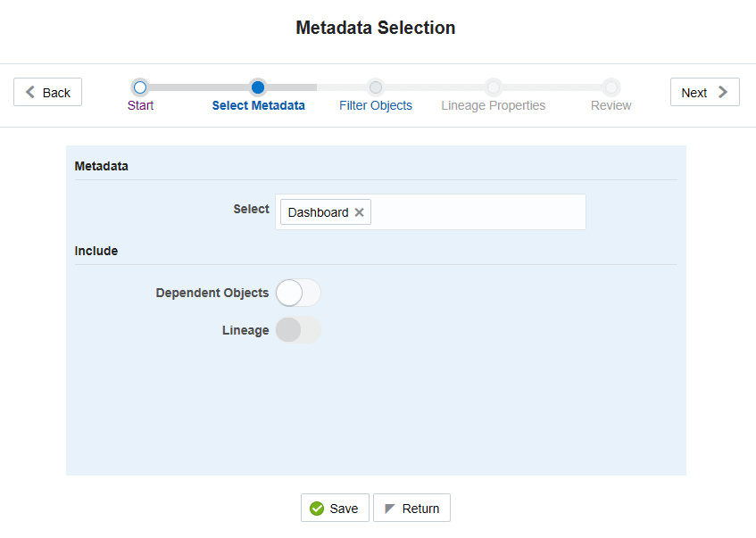Toggle the Lineage switch

click(x=298, y=330)
